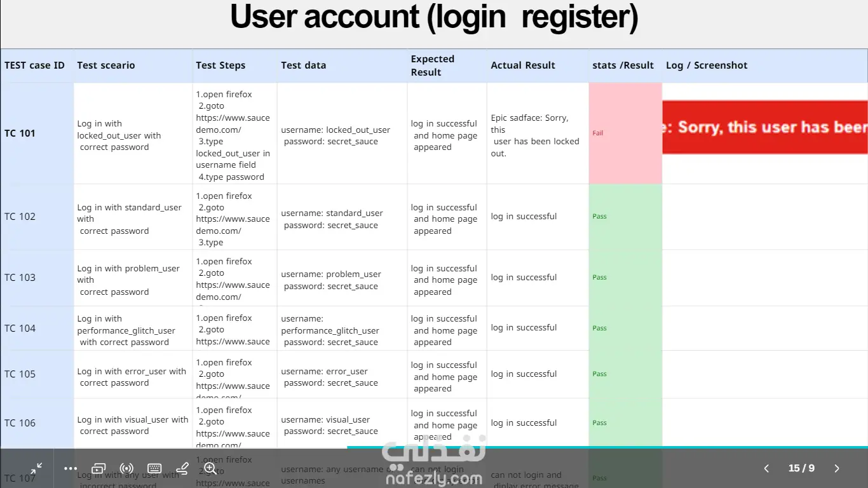Select the 'Log / Screenshot' column header

click(707, 65)
